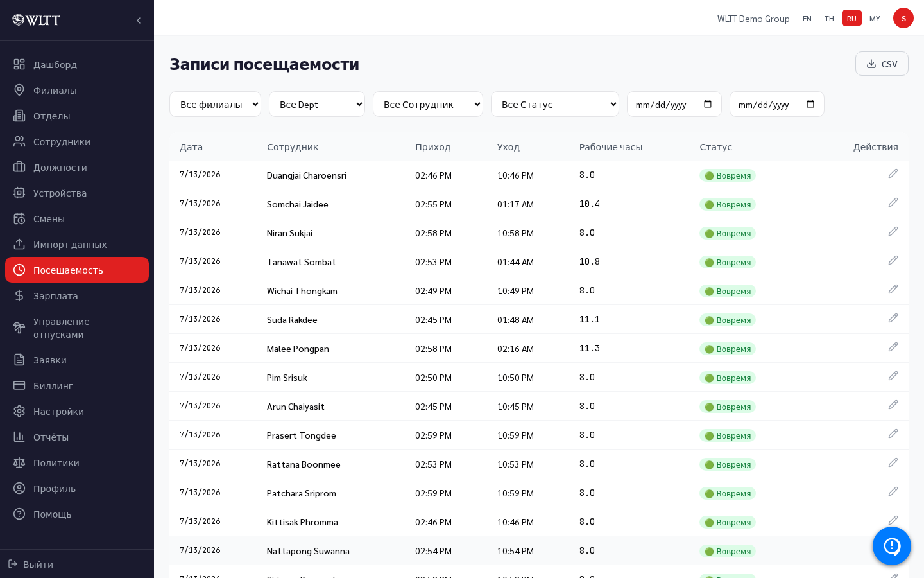
Task: Edit Patchara Sriprom's attendance record
Action: (893, 491)
